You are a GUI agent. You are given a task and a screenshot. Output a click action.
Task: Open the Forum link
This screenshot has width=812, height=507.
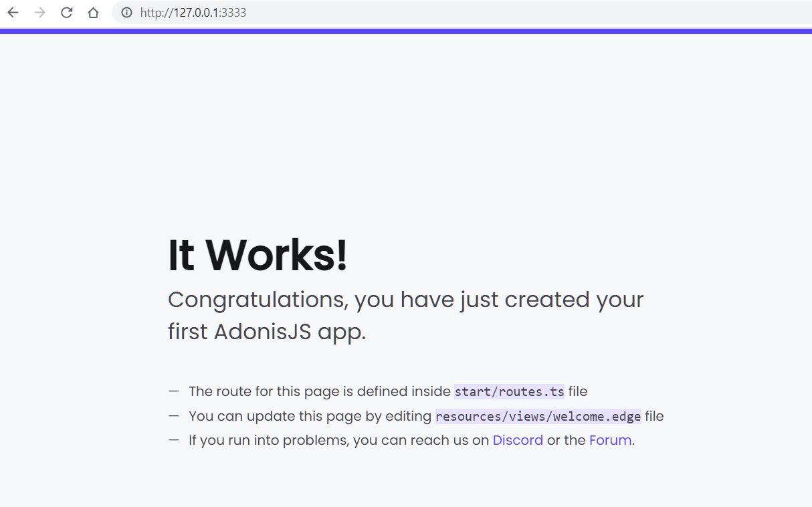tap(610, 440)
